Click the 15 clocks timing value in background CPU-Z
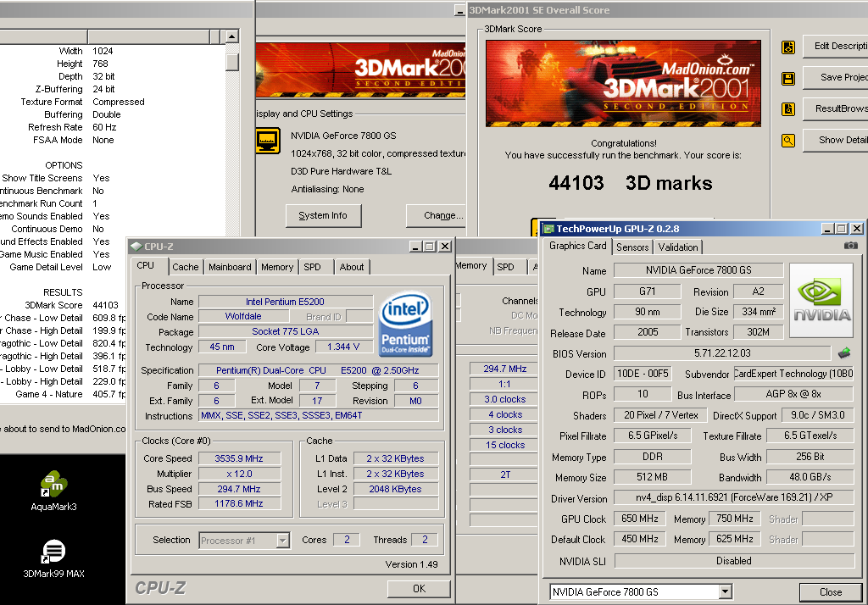Image resolution: width=868 pixels, height=605 pixels. [x=505, y=445]
